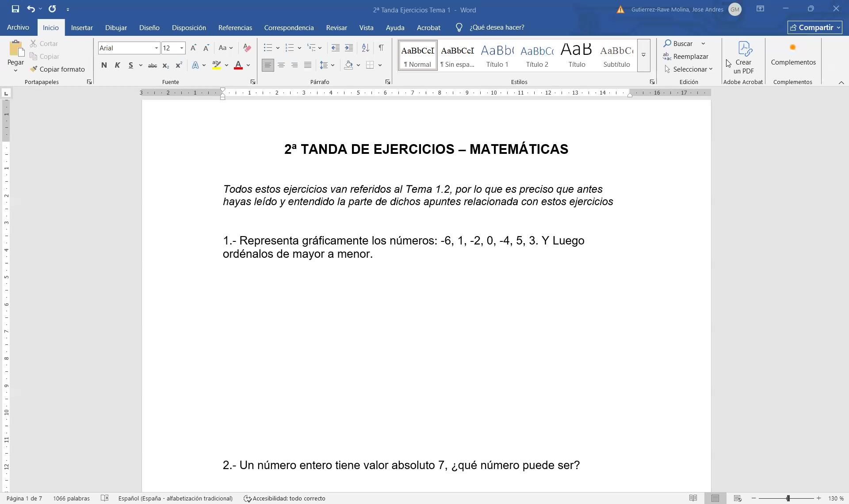Open the Insertar ribbon tab
Image resolution: width=849 pixels, height=504 pixels.
click(x=82, y=27)
